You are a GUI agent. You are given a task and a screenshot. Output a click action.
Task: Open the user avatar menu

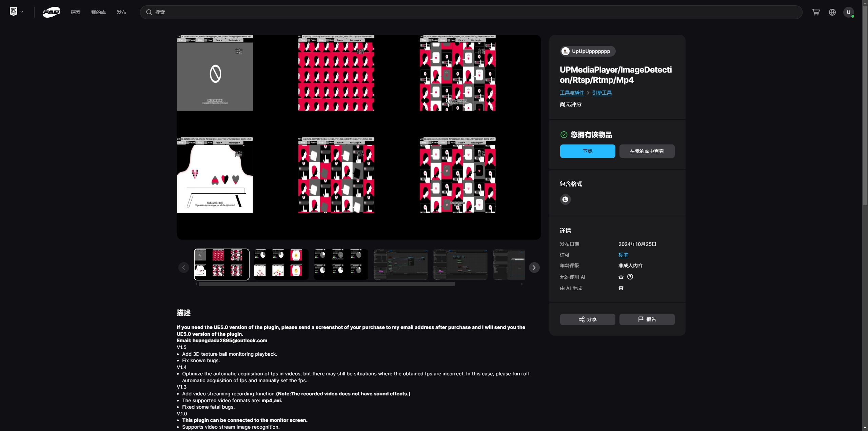click(848, 12)
